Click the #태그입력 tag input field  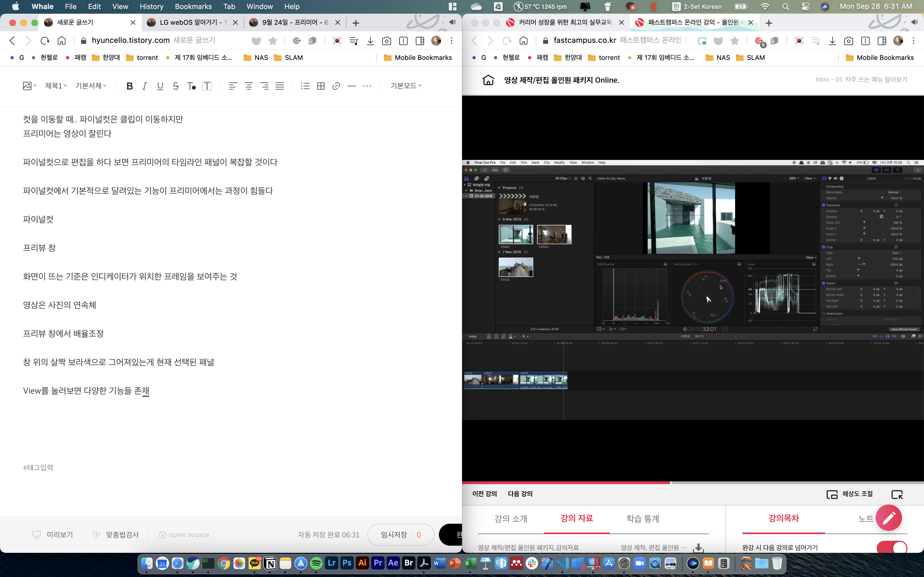[38, 467]
